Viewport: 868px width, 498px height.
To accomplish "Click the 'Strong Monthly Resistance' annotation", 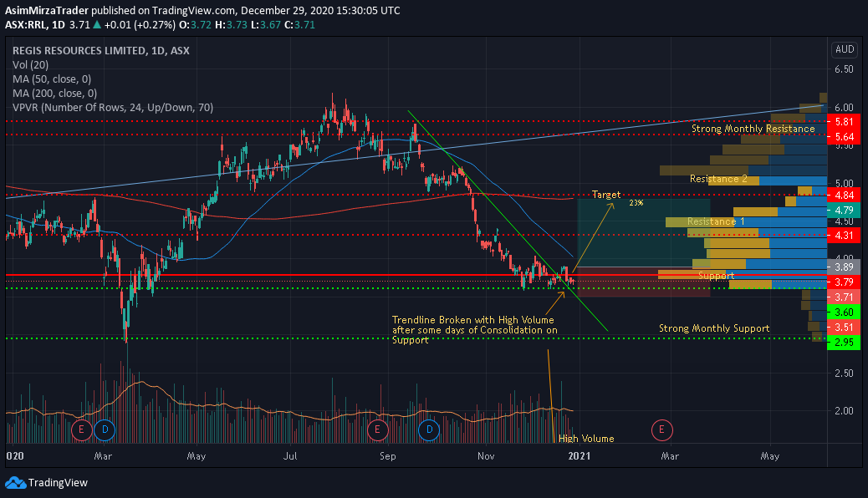I will (x=753, y=129).
